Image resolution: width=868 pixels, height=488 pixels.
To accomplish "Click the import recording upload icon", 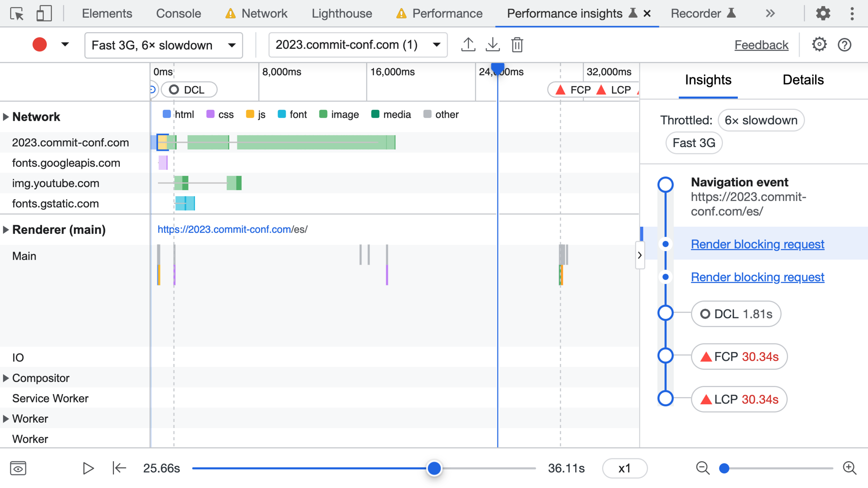I will point(468,45).
